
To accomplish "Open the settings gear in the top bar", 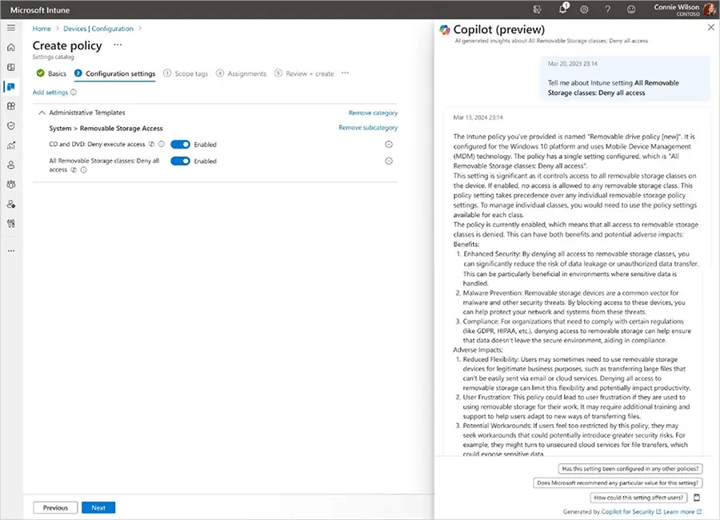I will pos(584,9).
